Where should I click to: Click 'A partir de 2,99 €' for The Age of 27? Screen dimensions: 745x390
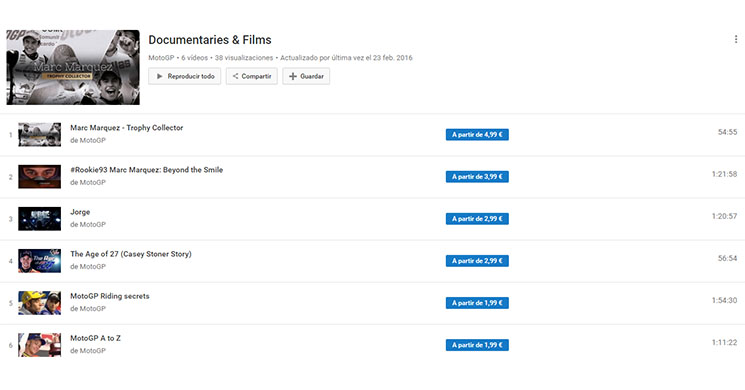[477, 261]
